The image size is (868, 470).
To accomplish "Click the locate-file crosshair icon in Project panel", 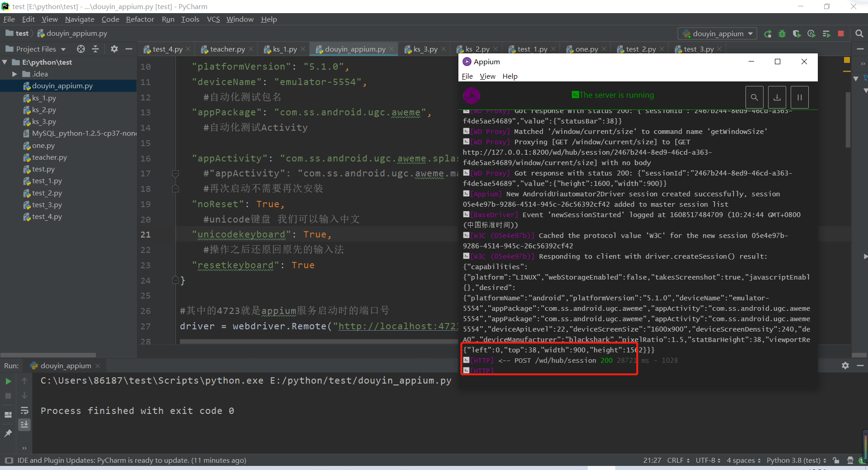I will [81, 49].
